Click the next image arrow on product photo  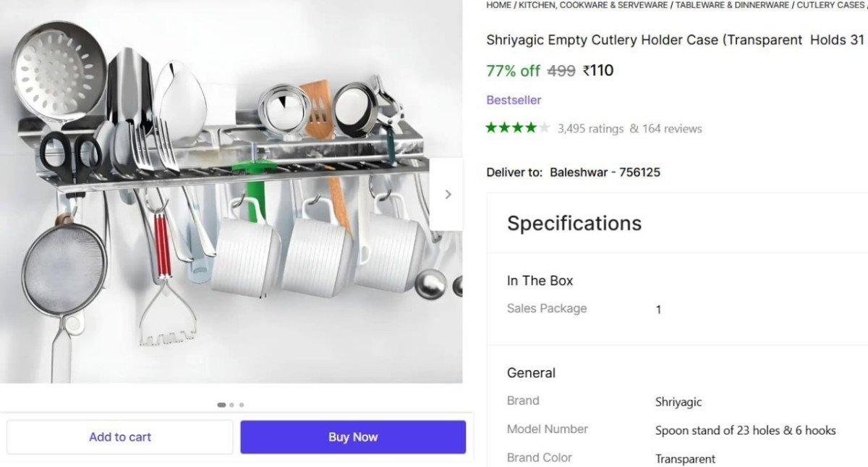tap(447, 193)
